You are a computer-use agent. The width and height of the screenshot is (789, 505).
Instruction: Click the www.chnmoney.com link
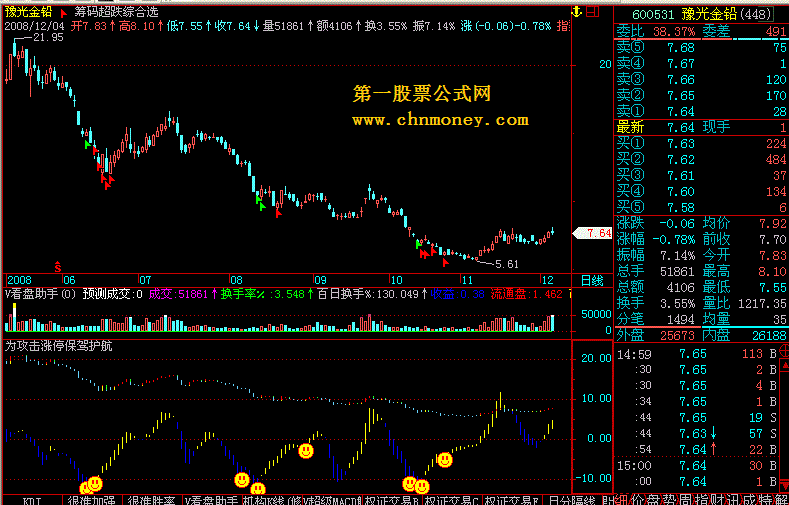[x=440, y=120]
